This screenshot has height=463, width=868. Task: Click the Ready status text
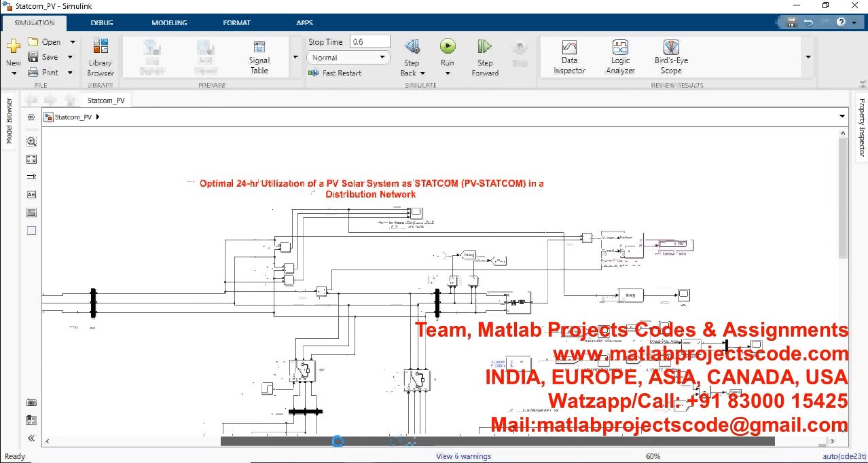[x=15, y=456]
